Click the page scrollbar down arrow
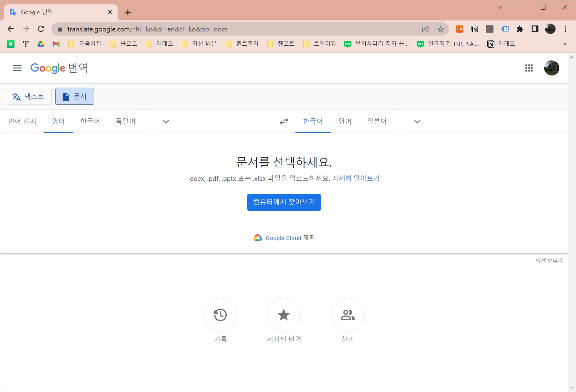 tap(572, 388)
